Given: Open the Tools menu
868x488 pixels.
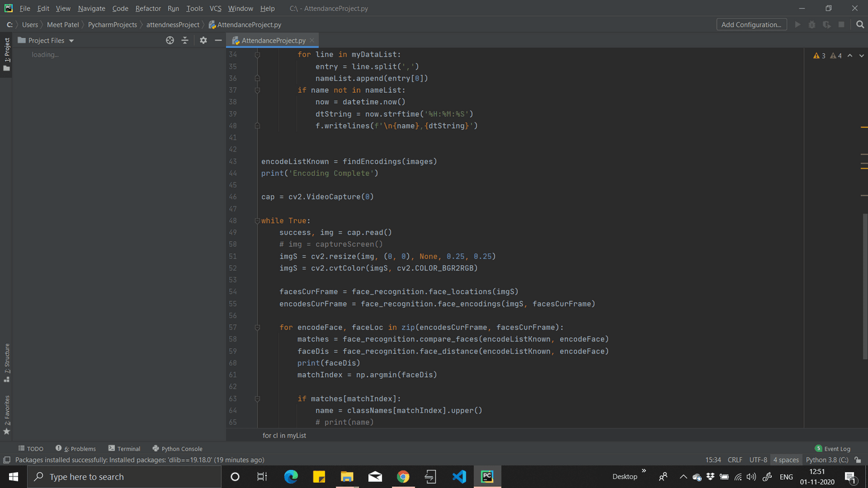Looking at the screenshot, I should click(x=194, y=8).
